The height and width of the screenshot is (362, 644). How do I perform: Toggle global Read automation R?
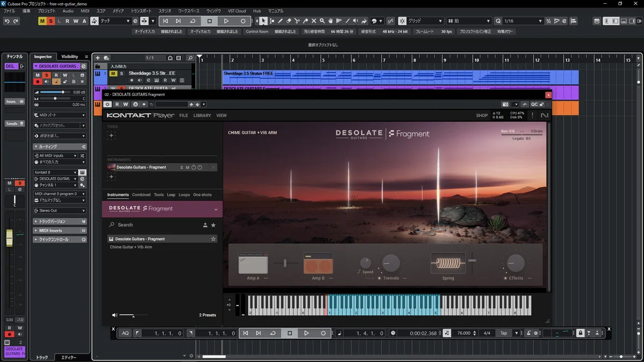[x=68, y=21]
